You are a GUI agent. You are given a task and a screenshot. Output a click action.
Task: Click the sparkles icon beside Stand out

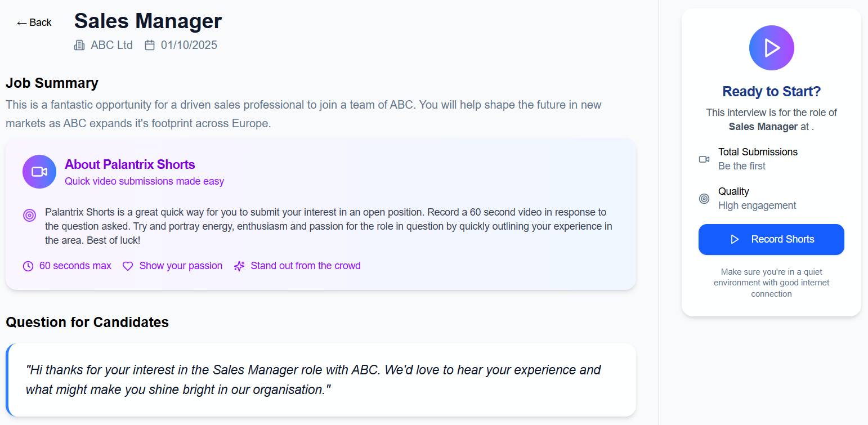(239, 266)
